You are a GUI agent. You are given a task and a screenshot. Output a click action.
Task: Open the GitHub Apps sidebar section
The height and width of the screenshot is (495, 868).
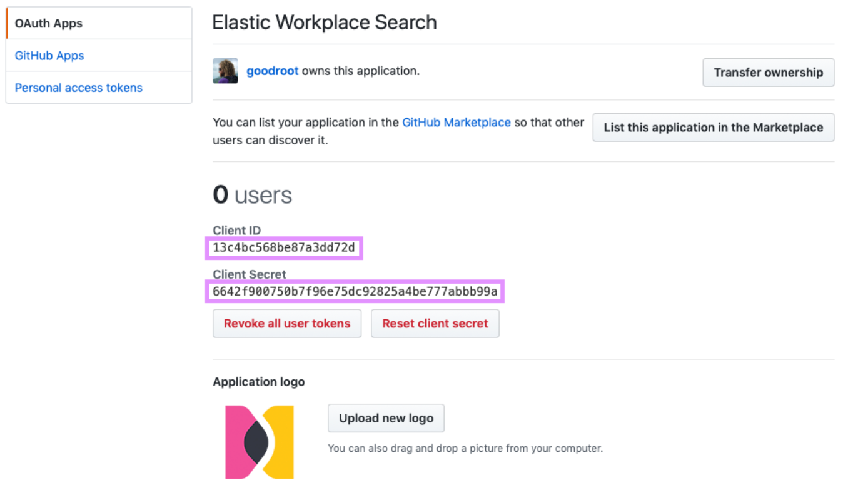pyautogui.click(x=49, y=56)
